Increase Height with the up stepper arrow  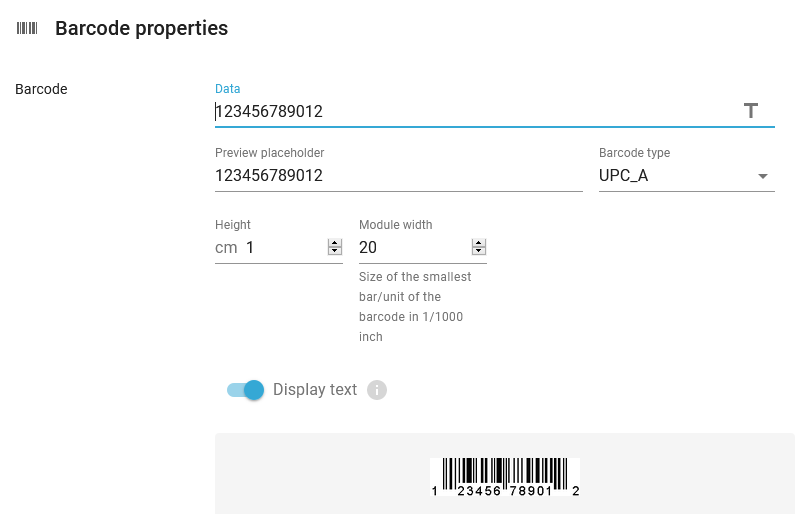point(335,243)
